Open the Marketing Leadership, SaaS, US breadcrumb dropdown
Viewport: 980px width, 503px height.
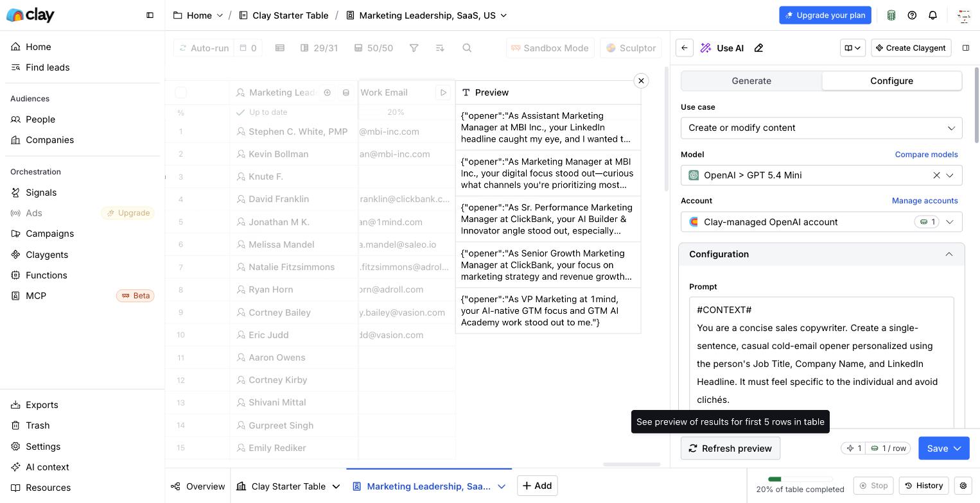503,15
